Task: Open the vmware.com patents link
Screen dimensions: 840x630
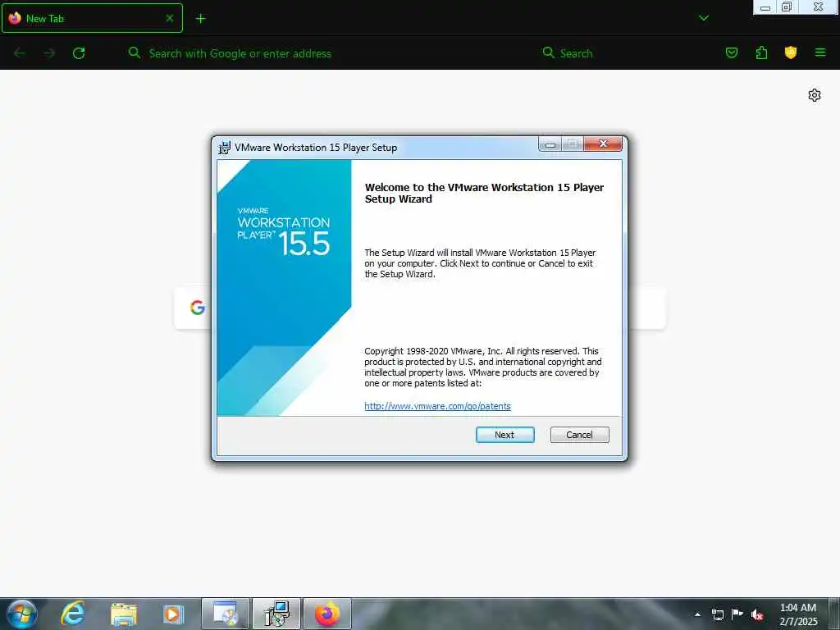Action: (x=437, y=406)
